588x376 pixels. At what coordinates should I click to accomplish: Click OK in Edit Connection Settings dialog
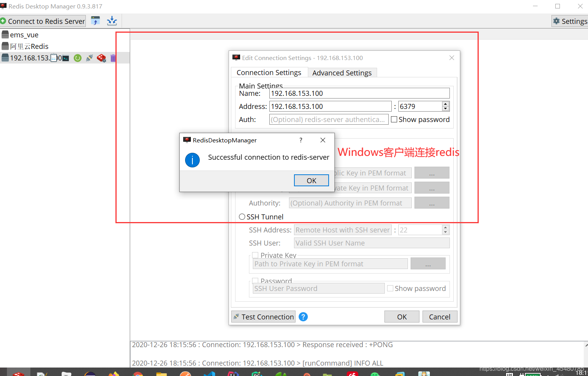(x=402, y=317)
